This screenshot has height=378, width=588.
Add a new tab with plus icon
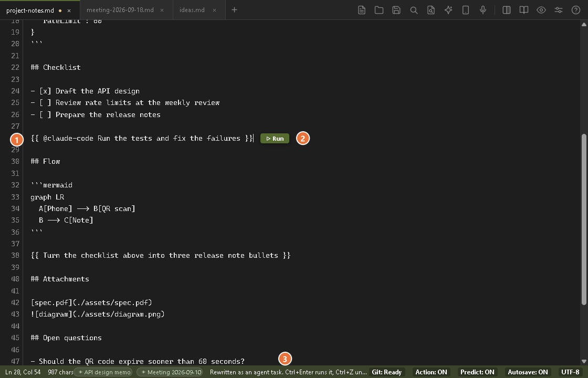point(234,10)
